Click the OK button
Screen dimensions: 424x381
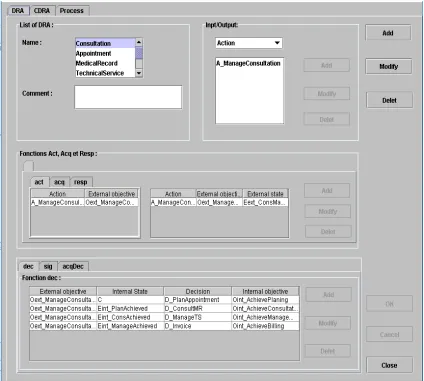pos(389,304)
